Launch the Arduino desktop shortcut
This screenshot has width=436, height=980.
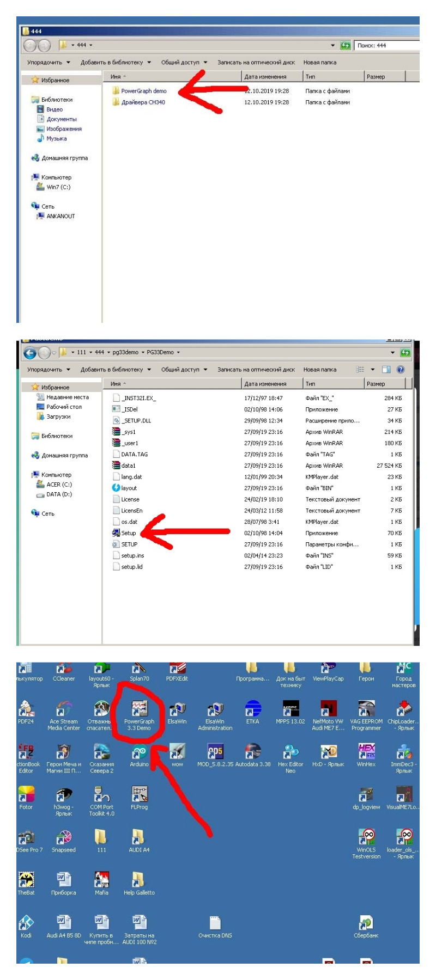point(140,752)
